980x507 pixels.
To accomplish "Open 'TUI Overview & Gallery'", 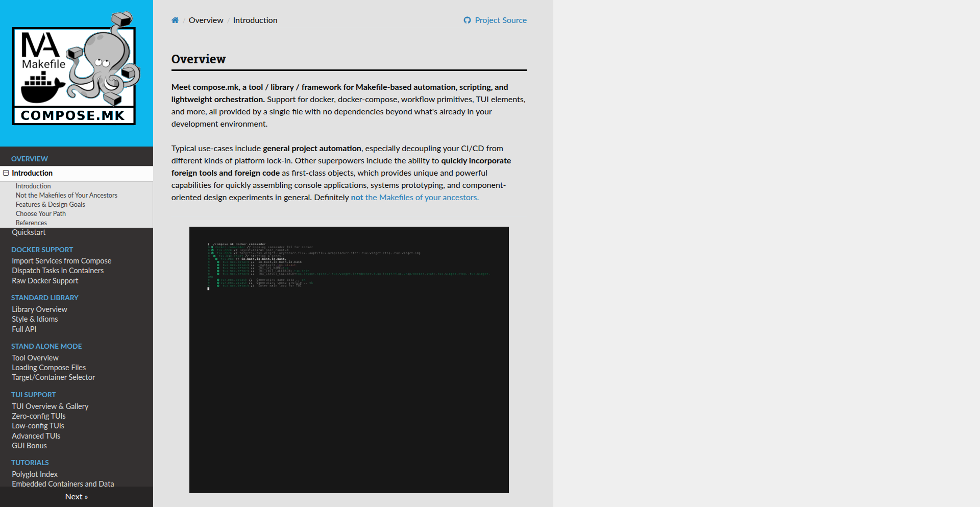I will pos(50,406).
